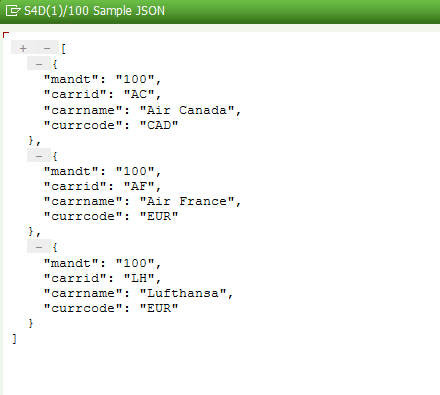Collapse the Air France object block

39,156
